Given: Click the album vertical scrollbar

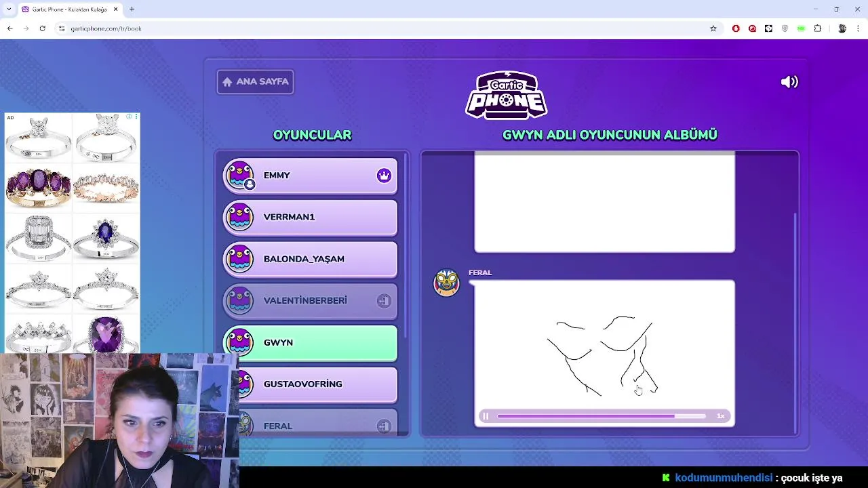Looking at the screenshot, I should 795,323.
